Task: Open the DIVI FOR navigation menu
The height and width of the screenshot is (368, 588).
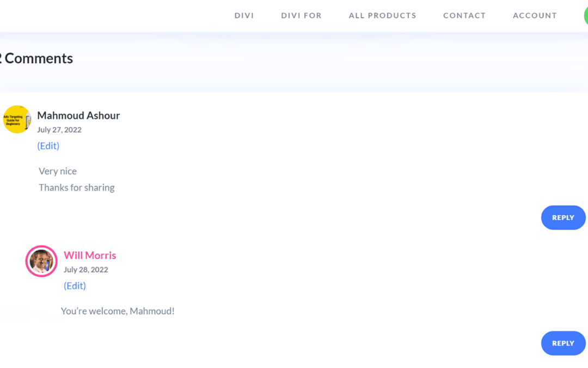Action: pos(301,16)
